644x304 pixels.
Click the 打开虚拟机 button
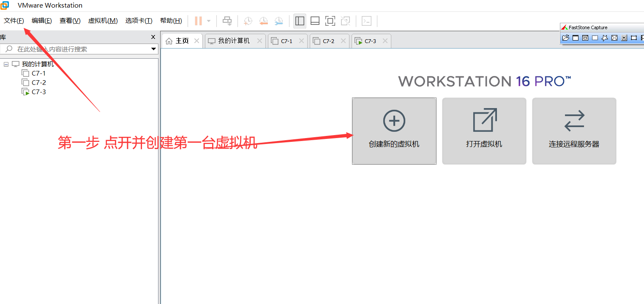coord(484,131)
